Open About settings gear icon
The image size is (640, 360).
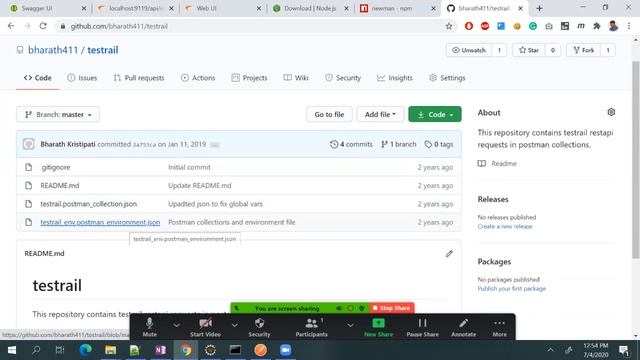[x=611, y=112]
